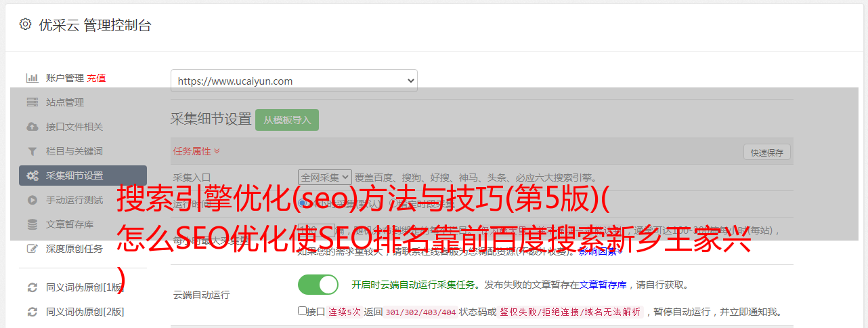The image size is (868, 328).
Task: Open the 采集细节设置 sidebar item
Action: [83, 176]
